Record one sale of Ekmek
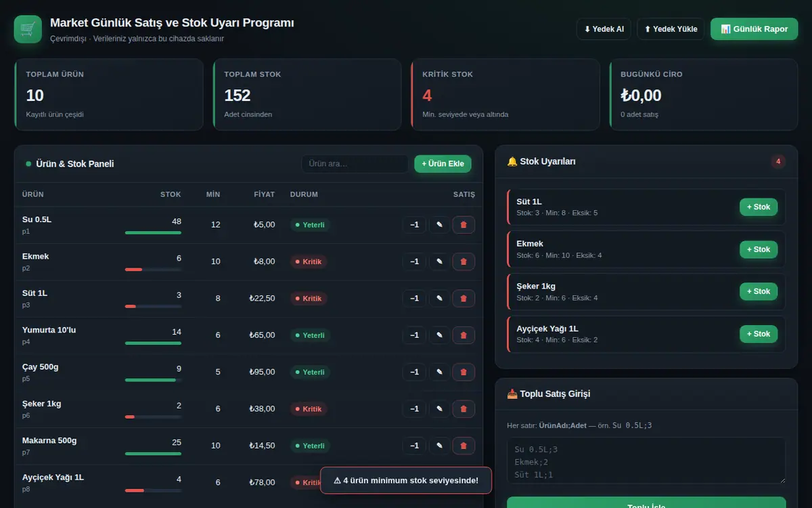812x508 pixels. (x=414, y=261)
